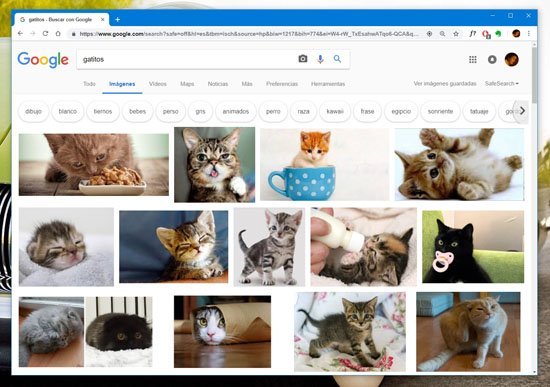
Task: Open the black cat with pacifier image
Action: tap(473, 247)
